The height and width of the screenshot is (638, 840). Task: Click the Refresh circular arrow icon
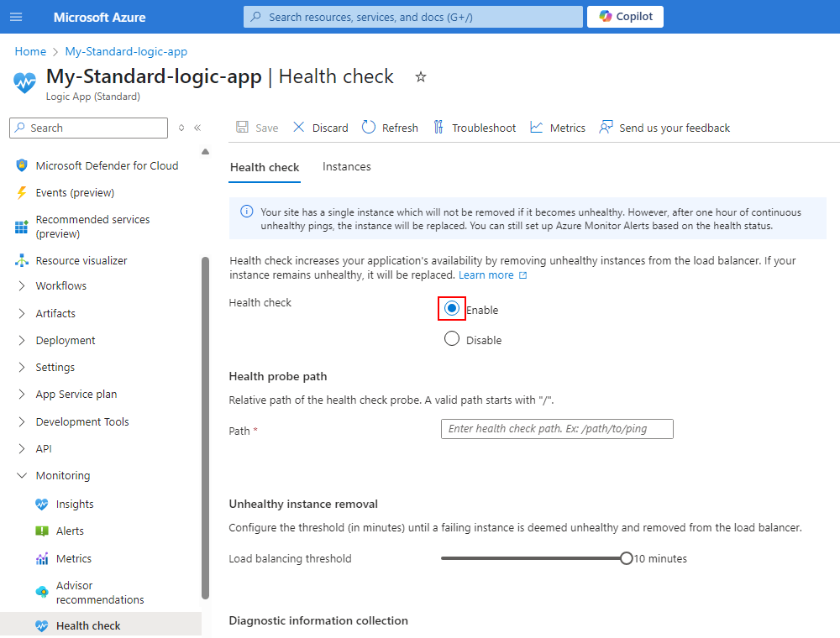(x=369, y=128)
